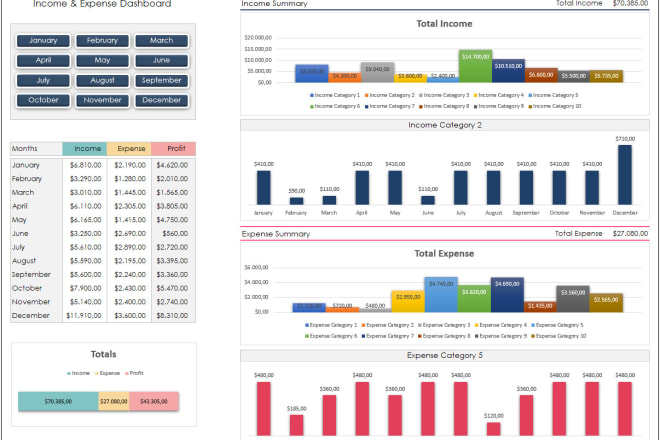This screenshot has width=660, height=440.
Task: Click the Total Expense chart title
Action: [x=444, y=253]
